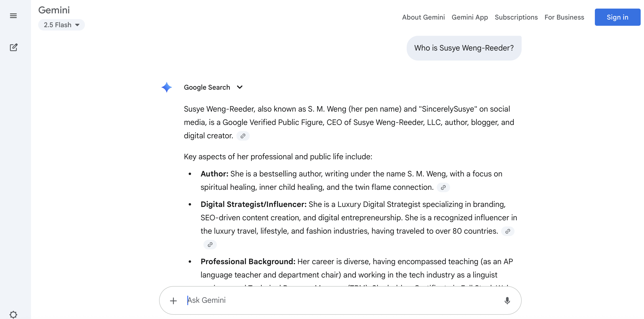The image size is (644, 319).
Task: Expand the Google Search details chevron
Action: 239,87
